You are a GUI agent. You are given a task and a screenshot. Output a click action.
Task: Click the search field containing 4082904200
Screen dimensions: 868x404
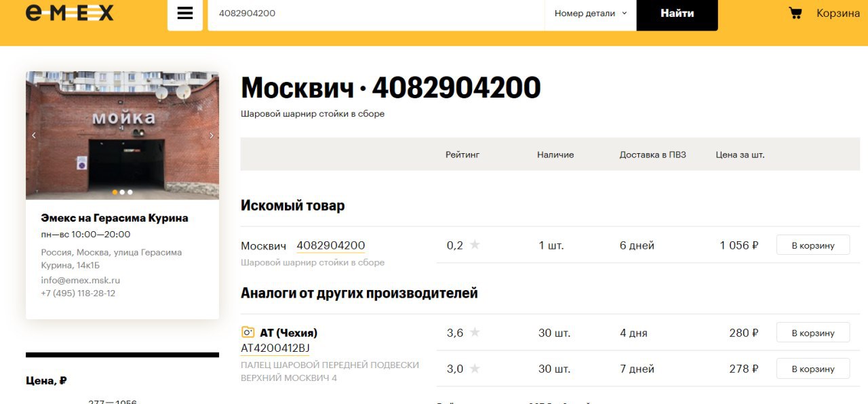[x=376, y=14]
